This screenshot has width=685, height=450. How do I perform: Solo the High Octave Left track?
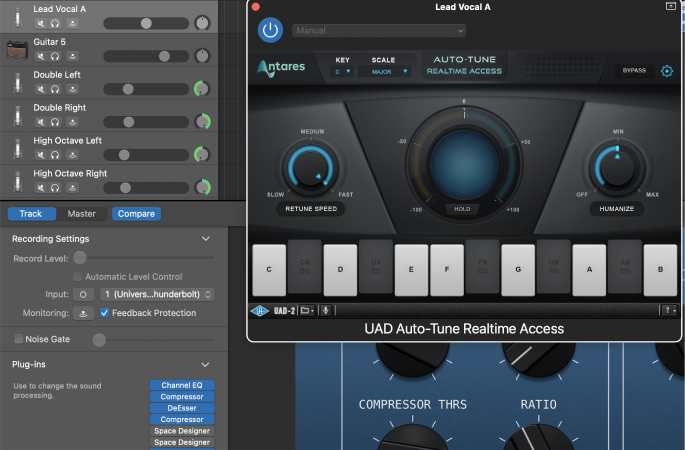point(55,155)
